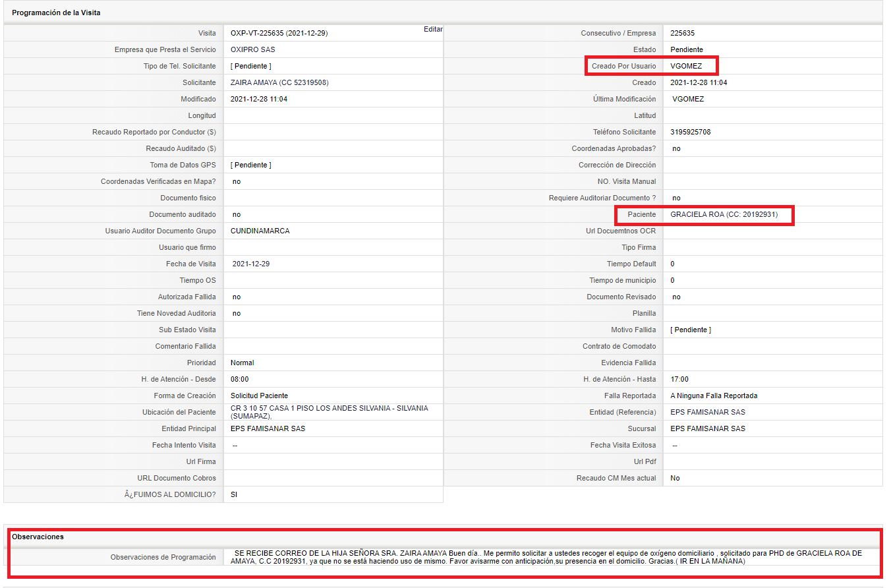Click the Recaudo CM Mes actual value No
The image size is (891, 588).
coord(675,478)
